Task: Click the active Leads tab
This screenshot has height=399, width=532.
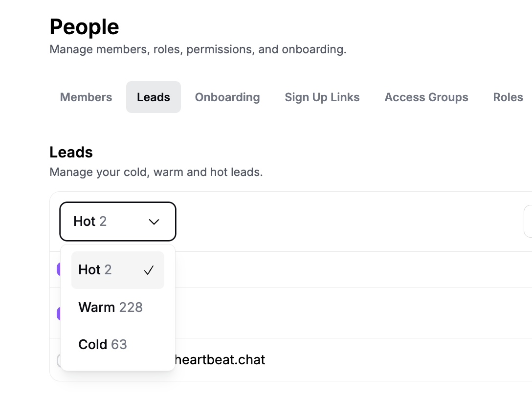Action: (x=154, y=97)
